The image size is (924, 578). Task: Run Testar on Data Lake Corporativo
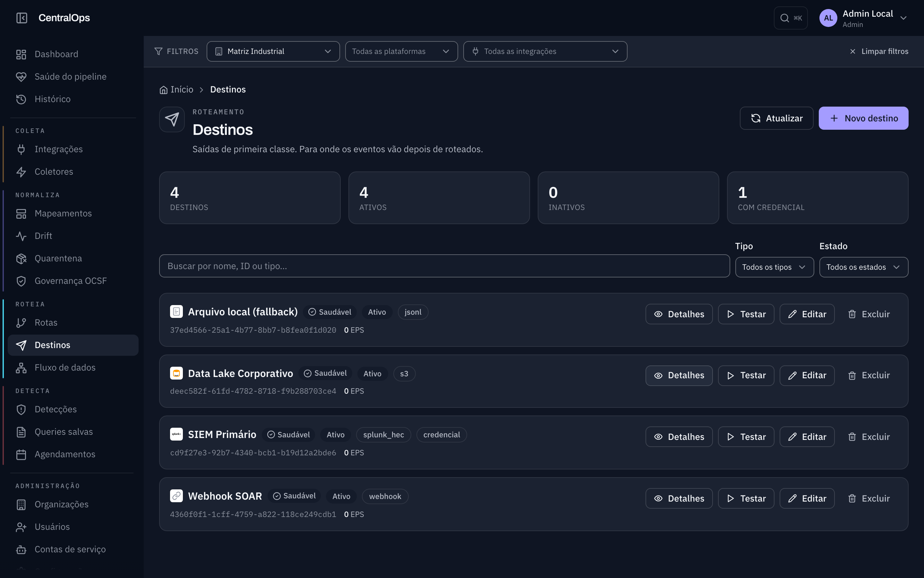click(x=746, y=375)
